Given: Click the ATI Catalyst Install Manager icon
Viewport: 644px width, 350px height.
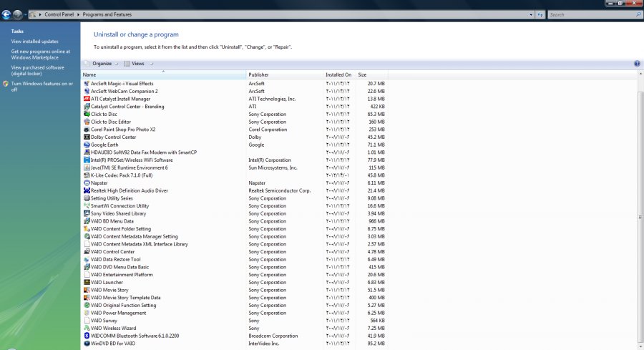Looking at the screenshot, I should pos(87,99).
